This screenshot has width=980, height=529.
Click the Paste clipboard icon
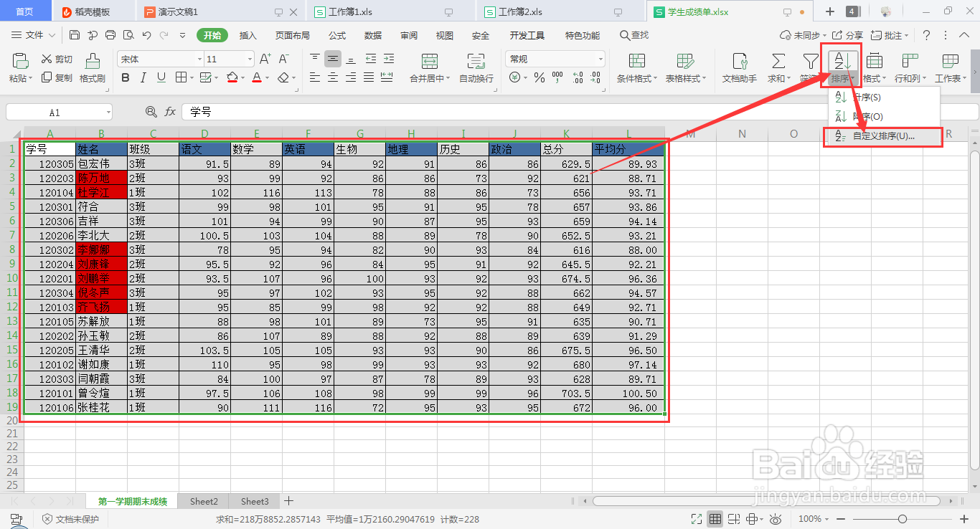21,61
